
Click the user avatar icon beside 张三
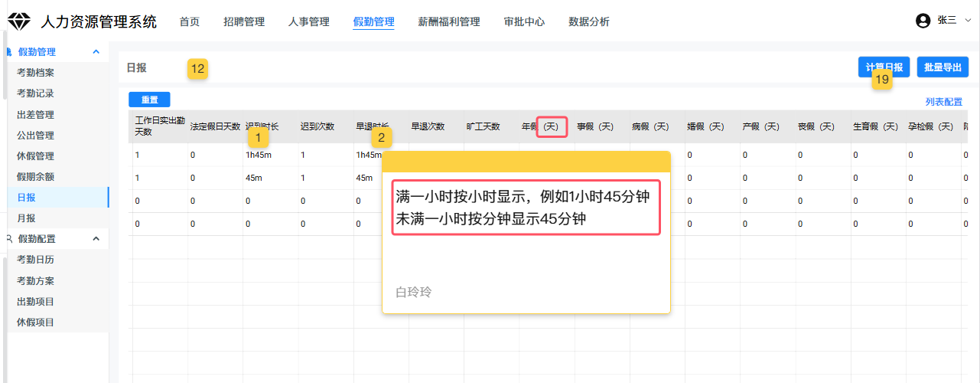(923, 21)
